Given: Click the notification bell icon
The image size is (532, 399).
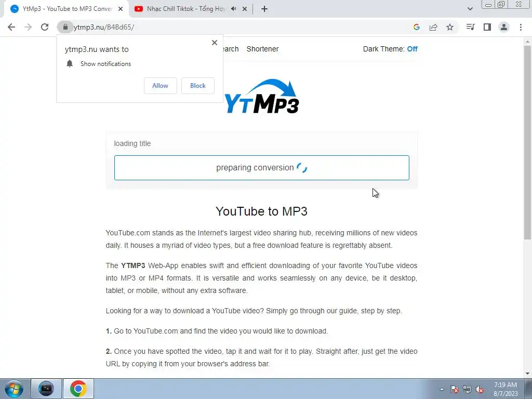Looking at the screenshot, I should click(70, 63).
